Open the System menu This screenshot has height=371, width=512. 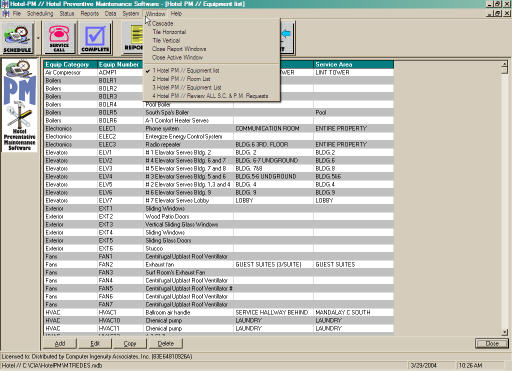point(131,14)
